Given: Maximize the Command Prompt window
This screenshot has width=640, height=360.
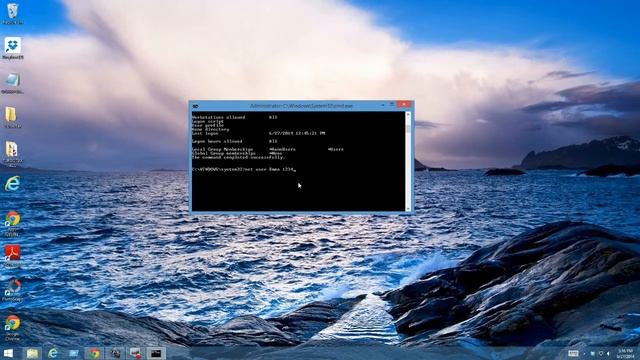Looking at the screenshot, I should 392,105.
